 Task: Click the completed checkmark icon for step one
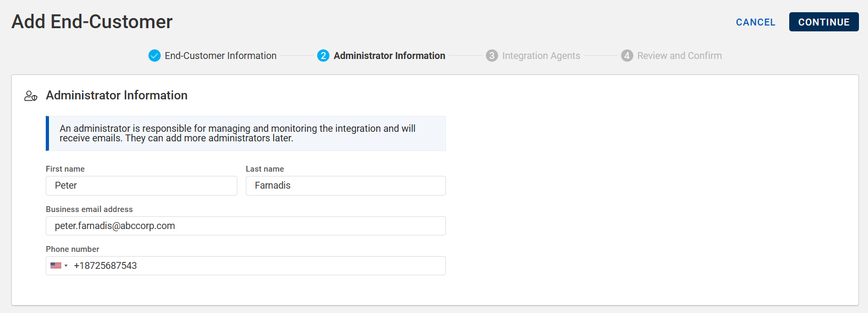(x=154, y=56)
